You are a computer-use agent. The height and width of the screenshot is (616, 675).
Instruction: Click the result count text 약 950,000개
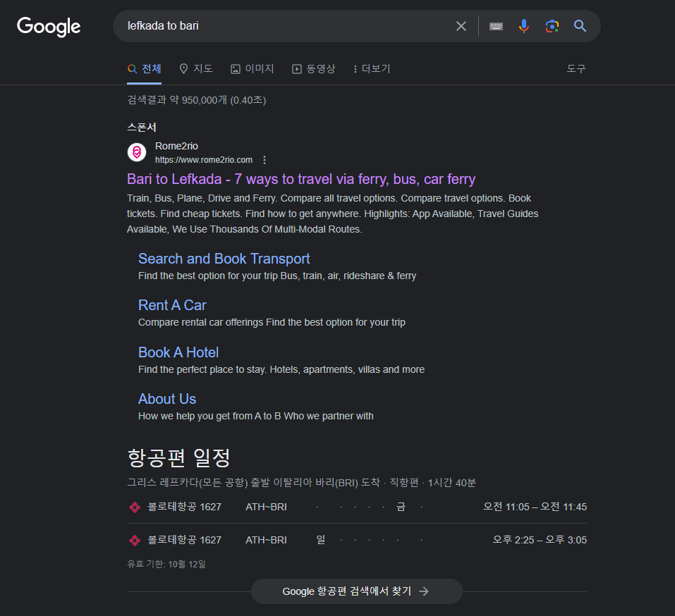(x=196, y=100)
